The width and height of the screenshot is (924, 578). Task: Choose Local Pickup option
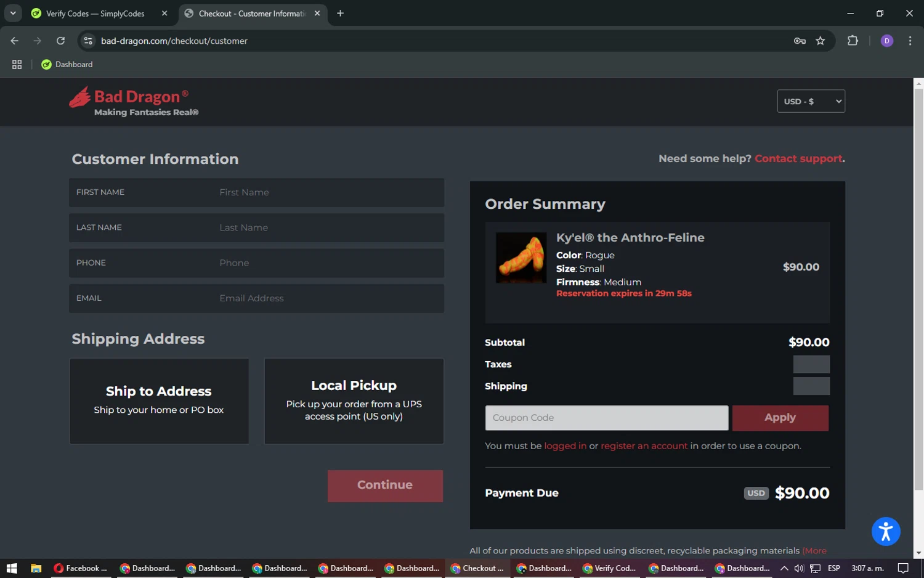354,401
